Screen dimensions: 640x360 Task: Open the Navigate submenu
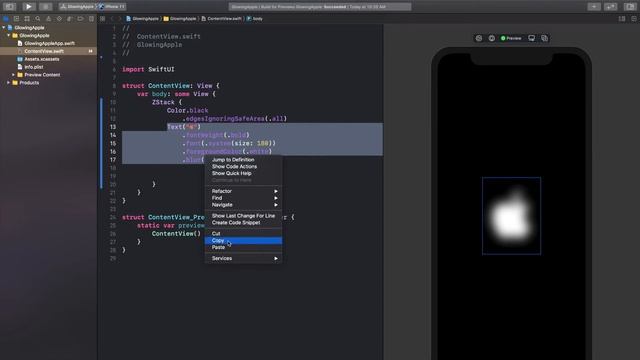[243, 204]
